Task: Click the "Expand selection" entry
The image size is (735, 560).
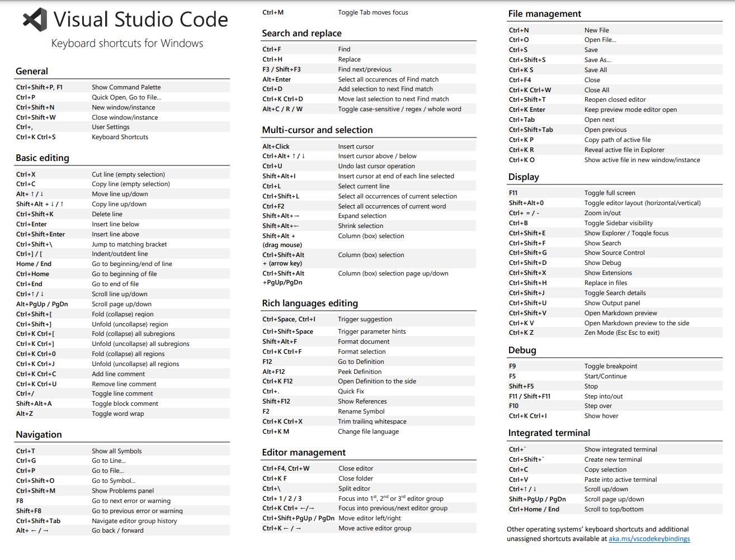Action: coord(362,216)
